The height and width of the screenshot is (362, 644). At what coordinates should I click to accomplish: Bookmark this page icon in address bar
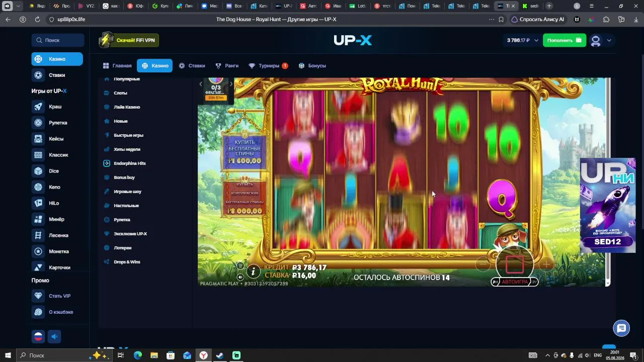tap(501, 20)
